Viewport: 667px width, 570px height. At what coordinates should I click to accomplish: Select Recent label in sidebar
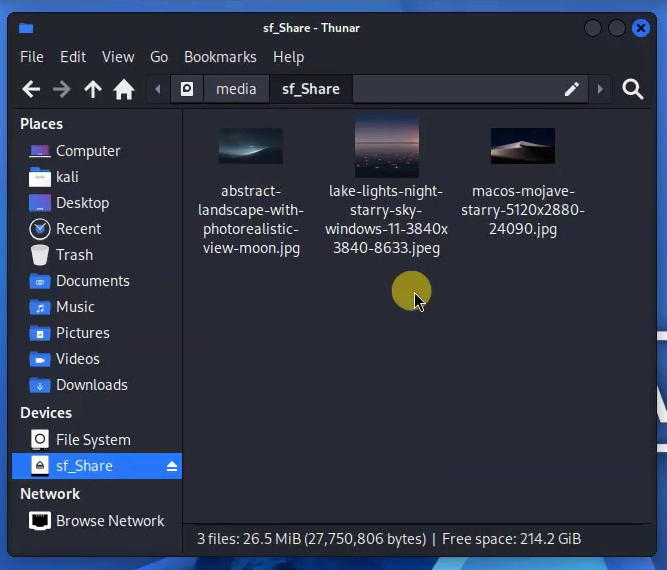[78, 229]
